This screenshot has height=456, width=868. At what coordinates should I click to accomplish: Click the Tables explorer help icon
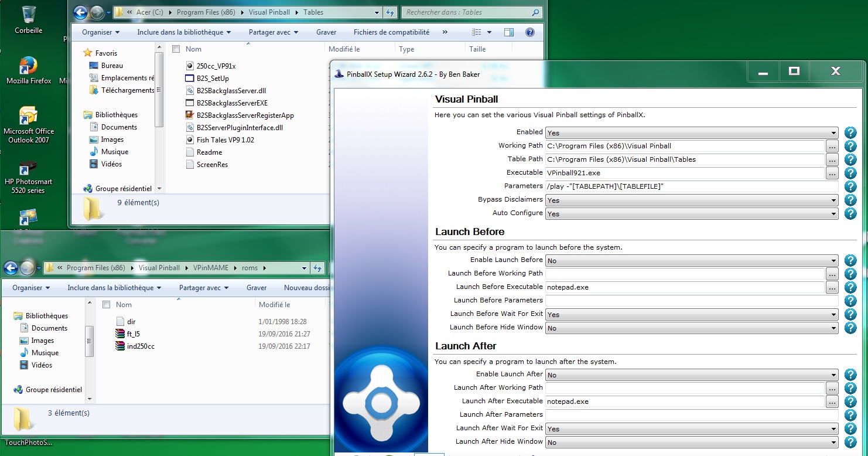click(x=530, y=32)
